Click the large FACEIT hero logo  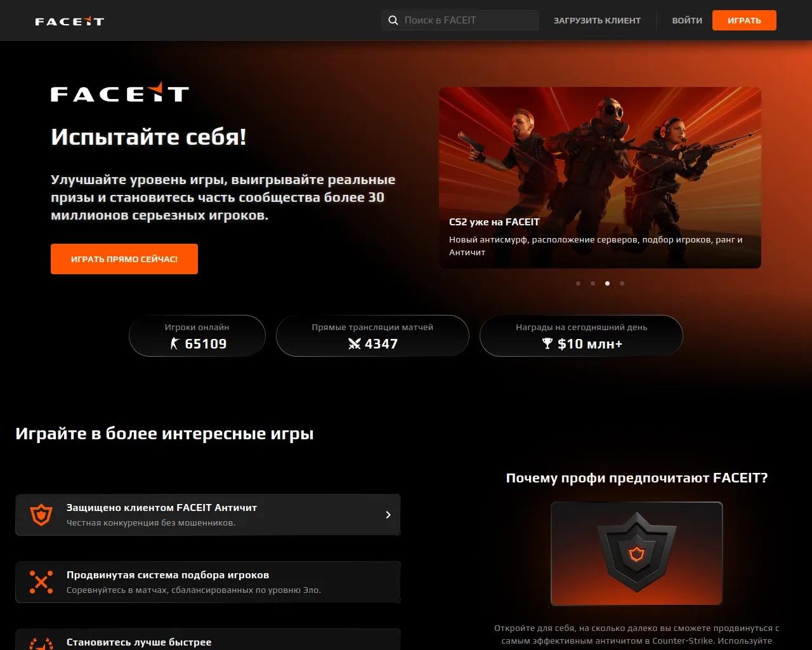[x=120, y=93]
